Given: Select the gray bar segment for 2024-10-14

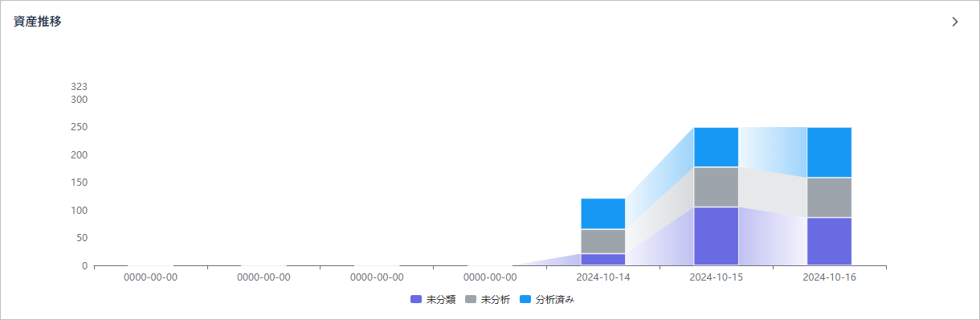Looking at the screenshot, I should [603, 241].
